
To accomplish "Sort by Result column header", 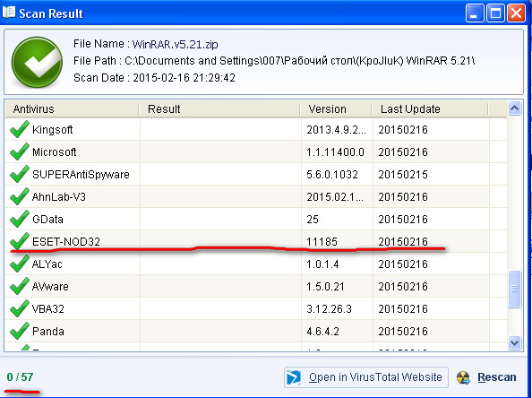I will click(219, 109).
